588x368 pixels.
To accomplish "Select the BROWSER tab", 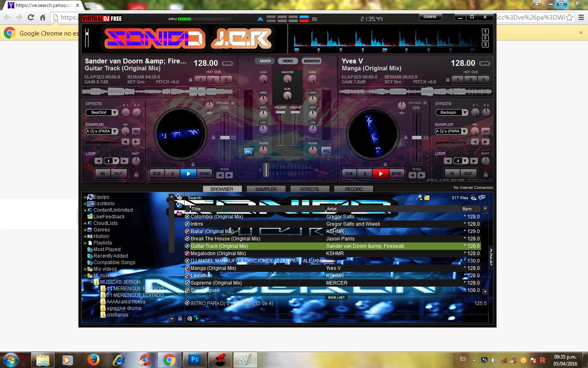I will (x=222, y=189).
